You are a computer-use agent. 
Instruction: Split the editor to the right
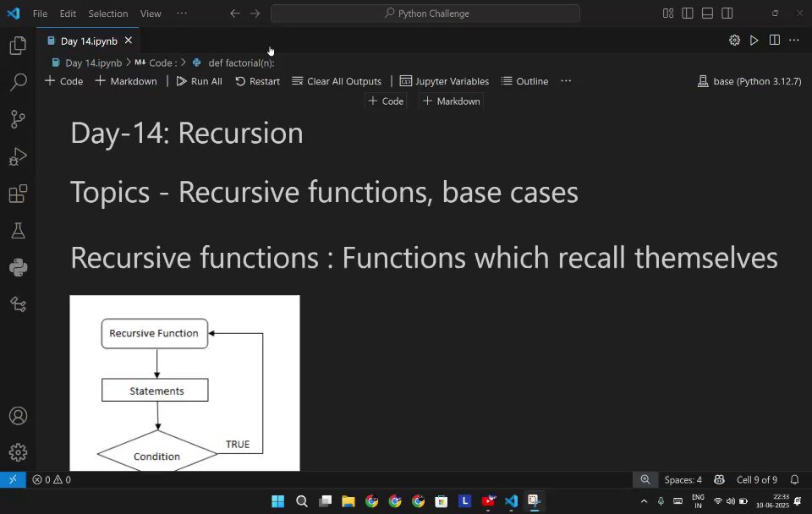click(774, 41)
